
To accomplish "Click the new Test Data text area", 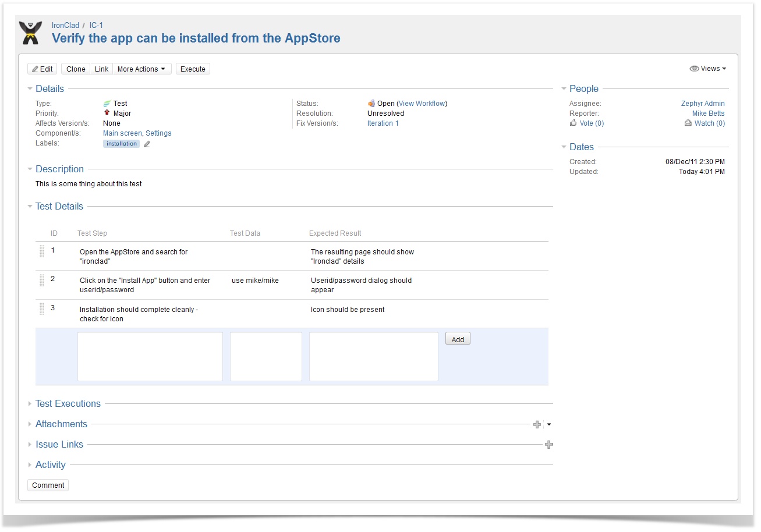I will 266,357.
